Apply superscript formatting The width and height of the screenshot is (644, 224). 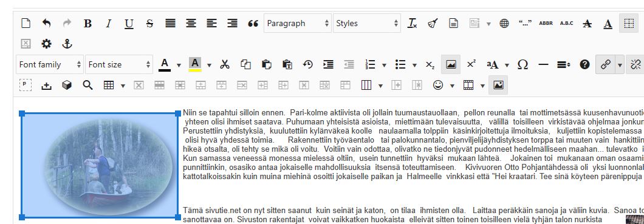coord(471,64)
